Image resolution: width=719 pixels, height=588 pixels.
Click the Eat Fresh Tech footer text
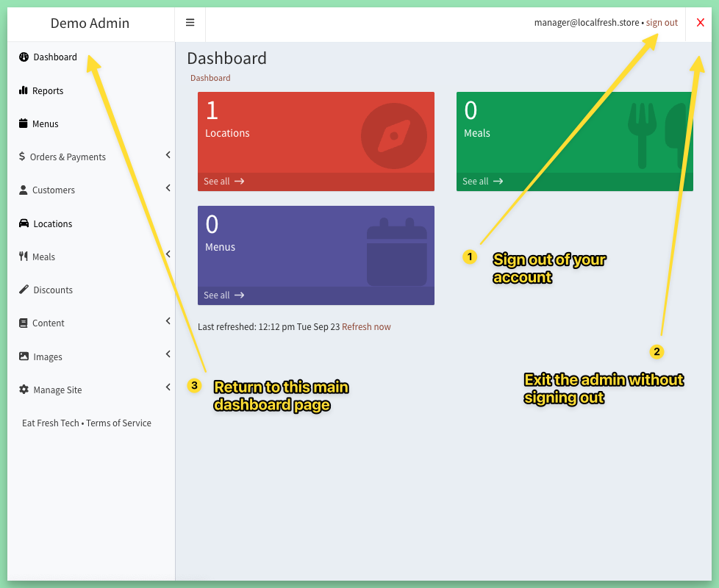(51, 423)
